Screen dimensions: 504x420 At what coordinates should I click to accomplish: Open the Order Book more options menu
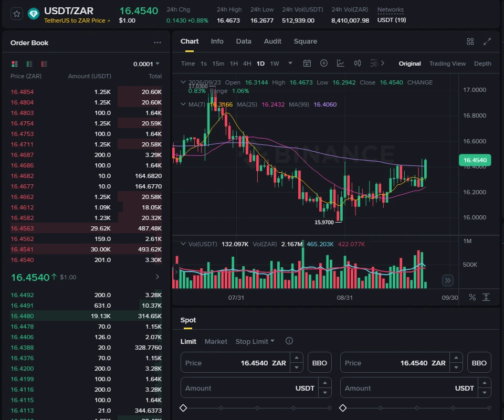157,43
